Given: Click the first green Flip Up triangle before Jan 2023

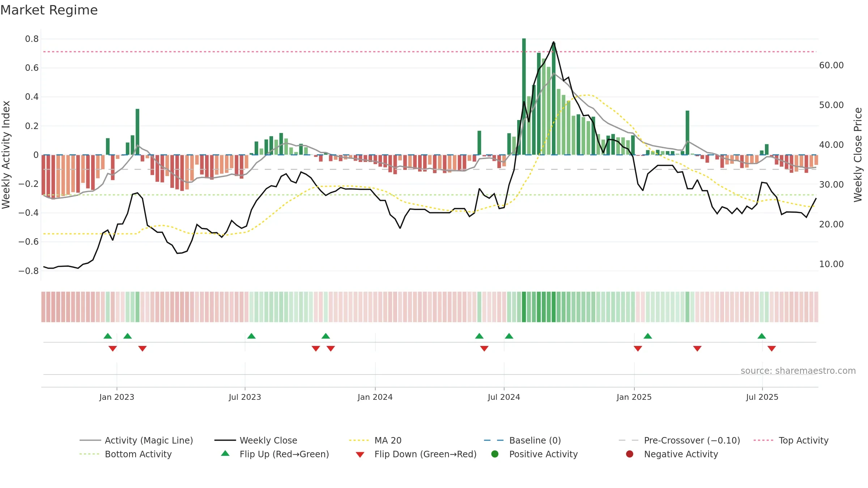Looking at the screenshot, I should [108, 336].
